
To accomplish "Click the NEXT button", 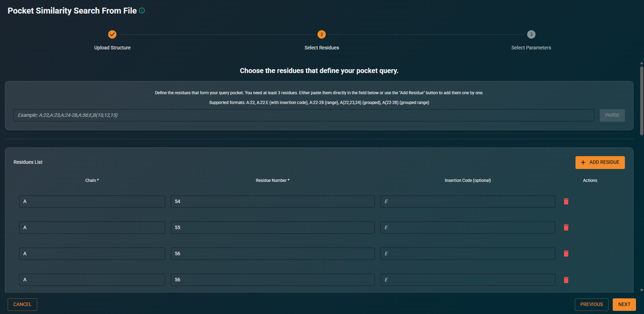I will (624, 304).
